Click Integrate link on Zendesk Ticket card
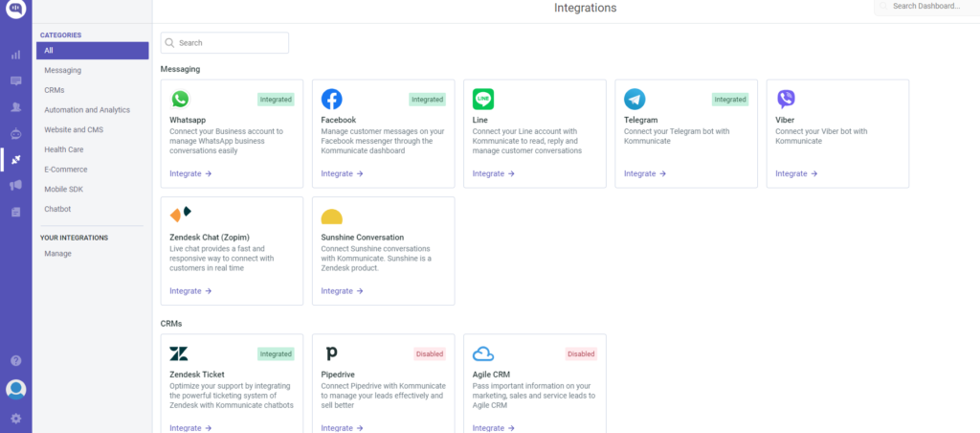The image size is (980, 433). tap(190, 428)
